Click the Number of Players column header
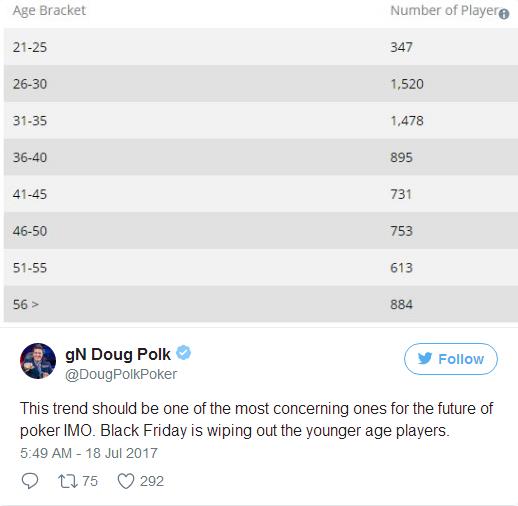 (x=445, y=11)
